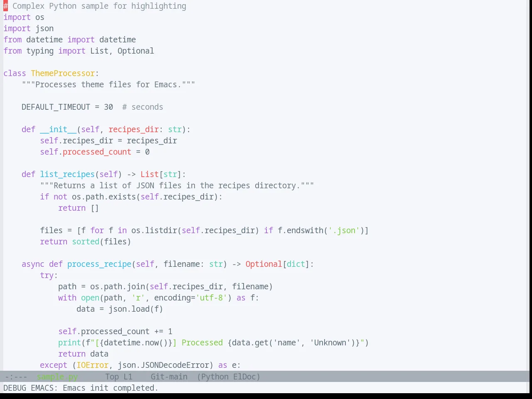Click the '.json' string literal
This screenshot has width=532, height=399.
click(344, 230)
